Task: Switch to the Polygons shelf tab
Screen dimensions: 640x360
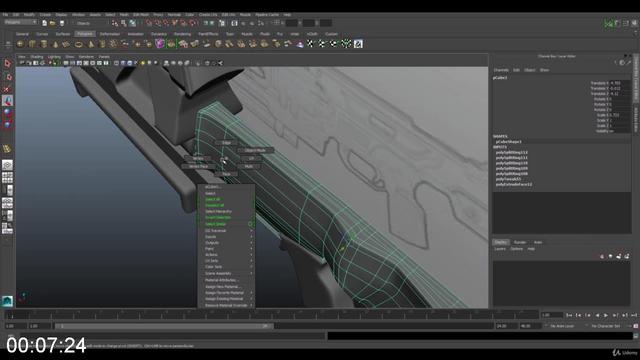Action: coord(85,34)
